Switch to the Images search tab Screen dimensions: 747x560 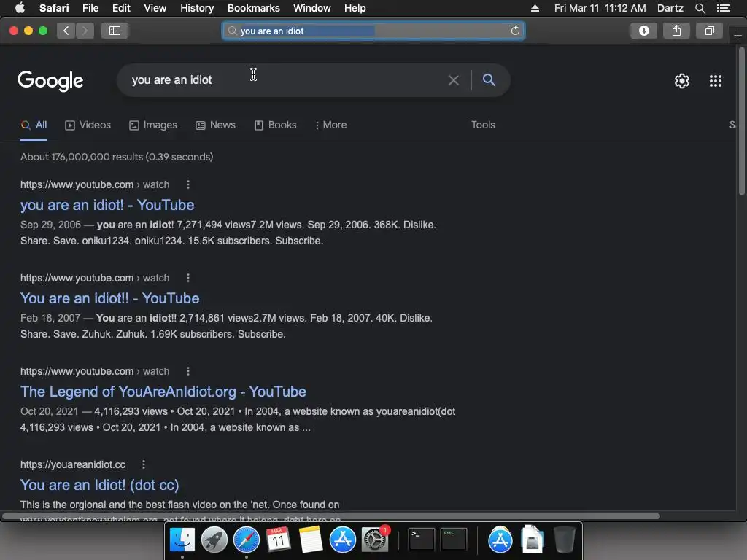pyautogui.click(x=153, y=125)
